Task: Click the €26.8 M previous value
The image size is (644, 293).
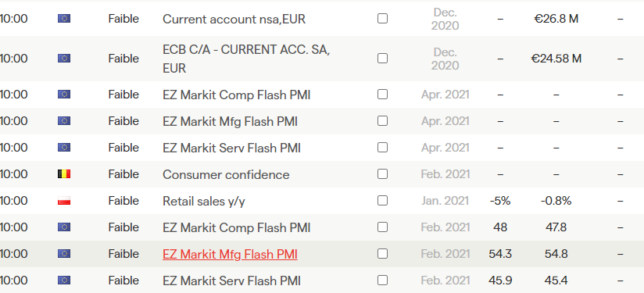Action: pyautogui.click(x=556, y=19)
